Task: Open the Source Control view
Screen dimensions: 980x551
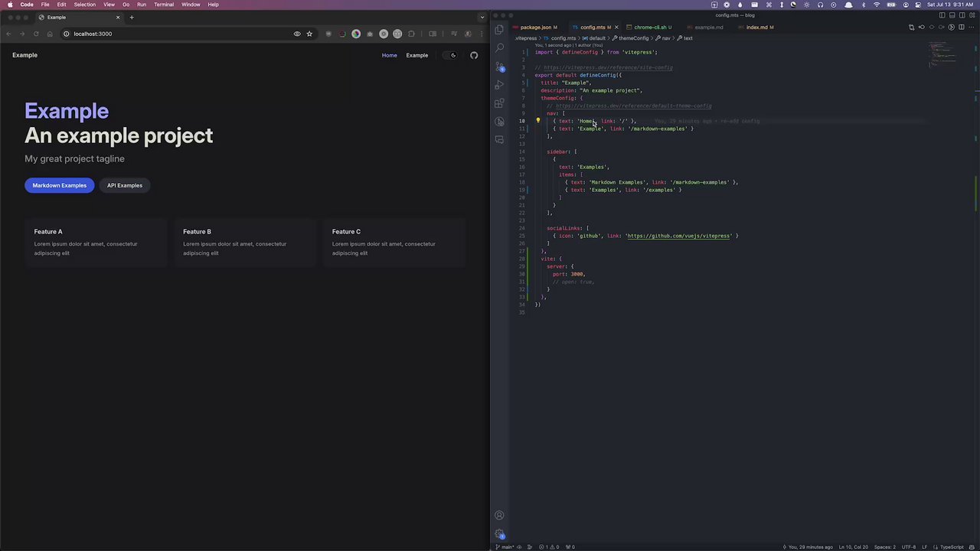Action: click(x=499, y=67)
